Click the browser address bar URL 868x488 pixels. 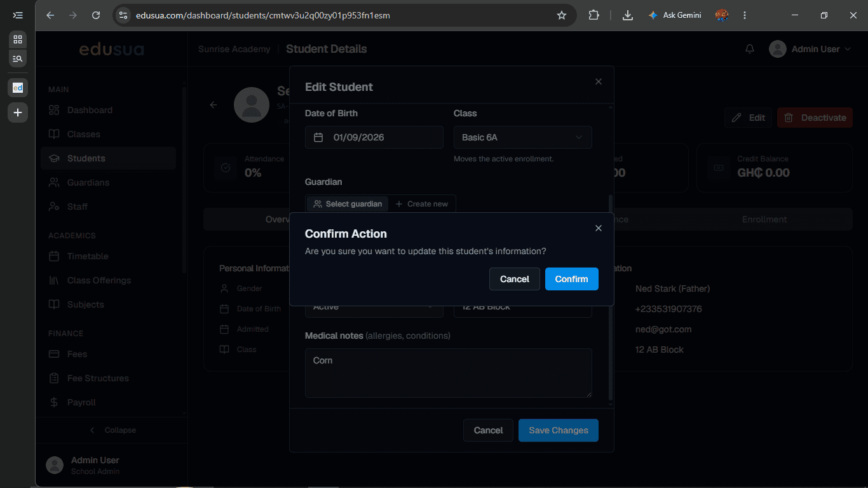tap(263, 15)
